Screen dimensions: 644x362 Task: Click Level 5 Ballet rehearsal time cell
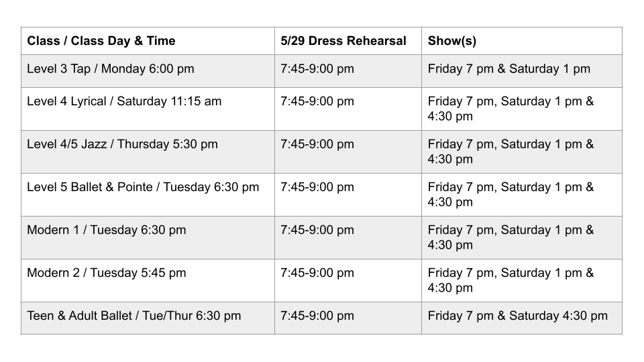pos(348,194)
